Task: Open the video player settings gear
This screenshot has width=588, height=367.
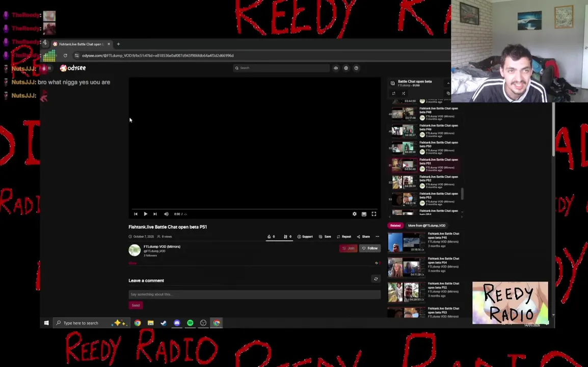Action: click(354, 214)
